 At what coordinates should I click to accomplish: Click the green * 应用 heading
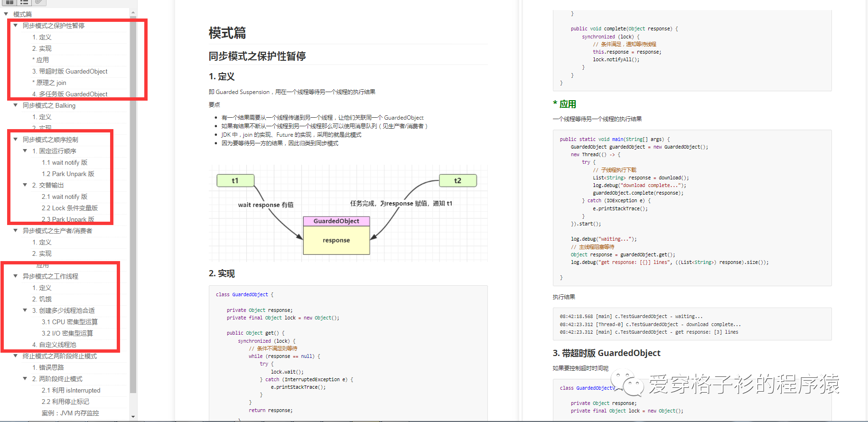pos(564,104)
